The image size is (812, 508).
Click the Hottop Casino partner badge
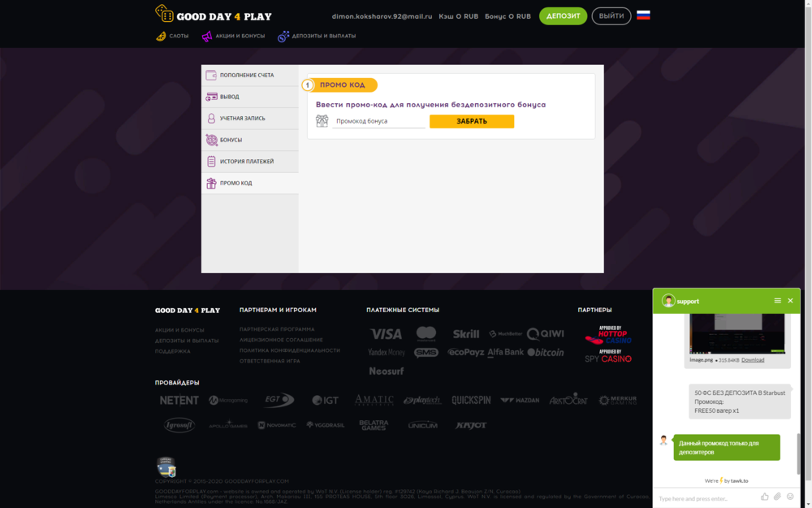tap(608, 335)
